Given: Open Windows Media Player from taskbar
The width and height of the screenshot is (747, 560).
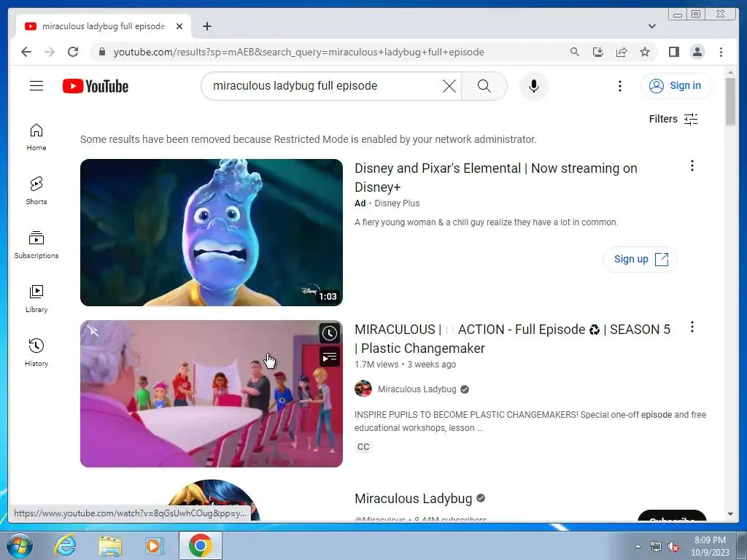Looking at the screenshot, I should 154,545.
